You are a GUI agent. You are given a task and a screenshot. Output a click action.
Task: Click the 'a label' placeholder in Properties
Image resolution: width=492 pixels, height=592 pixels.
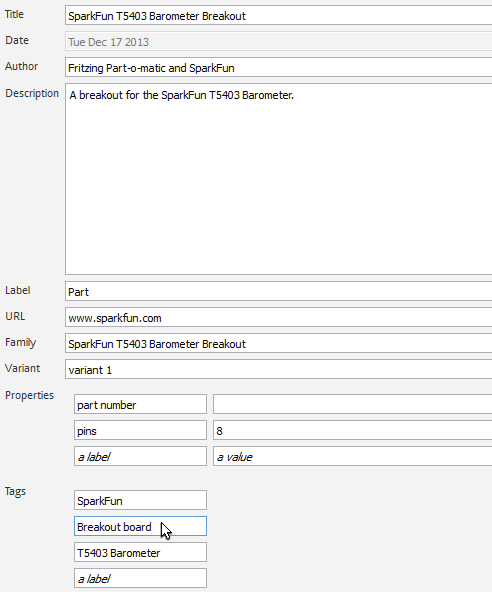140,456
